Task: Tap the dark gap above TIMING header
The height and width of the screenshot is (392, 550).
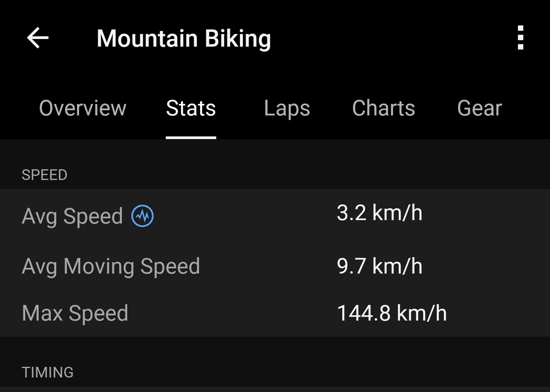Action: point(275,348)
